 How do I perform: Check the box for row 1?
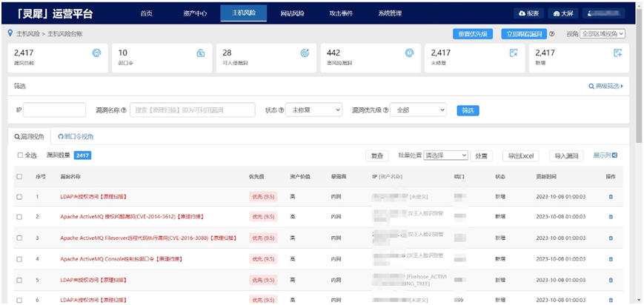19,197
